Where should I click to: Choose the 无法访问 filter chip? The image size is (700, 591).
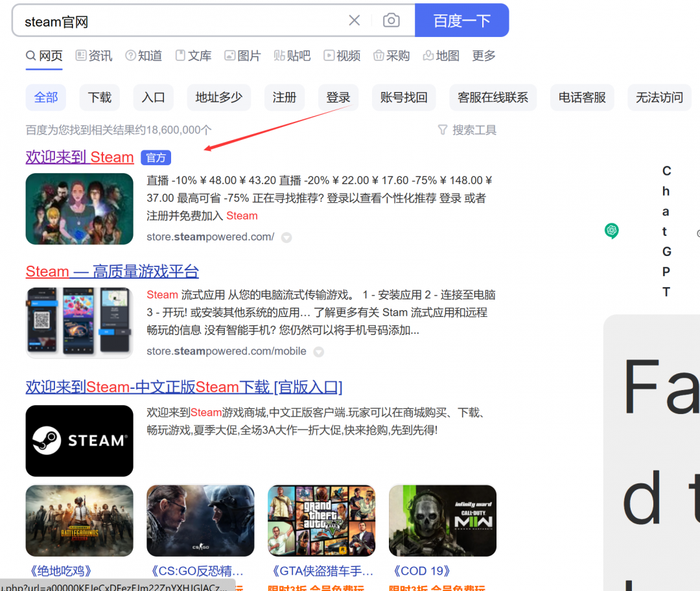point(659,97)
